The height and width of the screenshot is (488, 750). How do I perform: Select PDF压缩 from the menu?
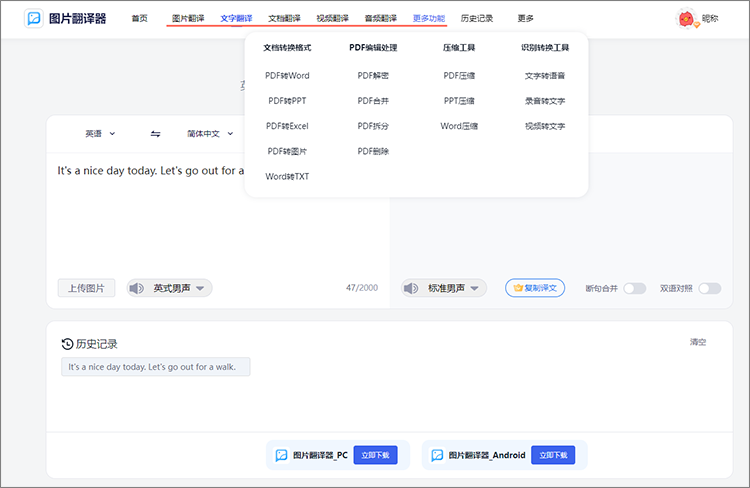(x=459, y=76)
